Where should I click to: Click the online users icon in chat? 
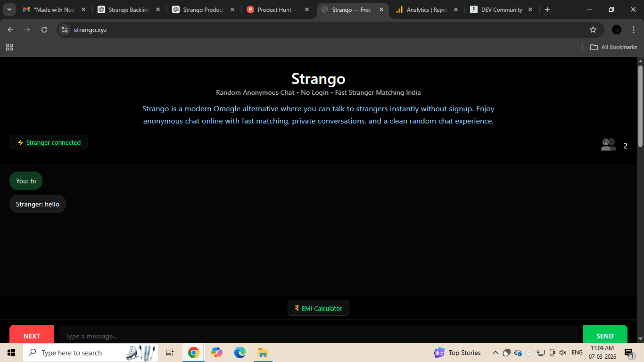pos(608,144)
